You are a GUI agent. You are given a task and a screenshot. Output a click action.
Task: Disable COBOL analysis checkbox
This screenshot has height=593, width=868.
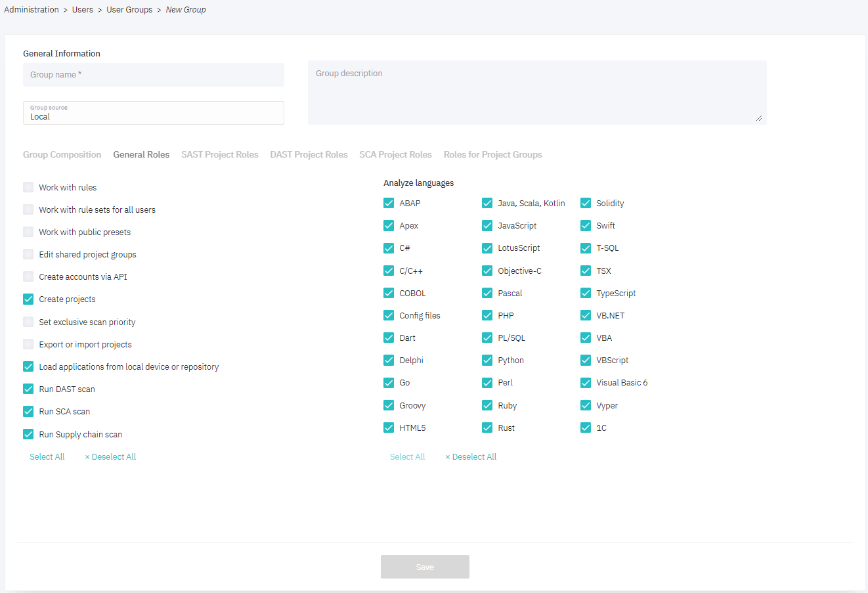389,293
